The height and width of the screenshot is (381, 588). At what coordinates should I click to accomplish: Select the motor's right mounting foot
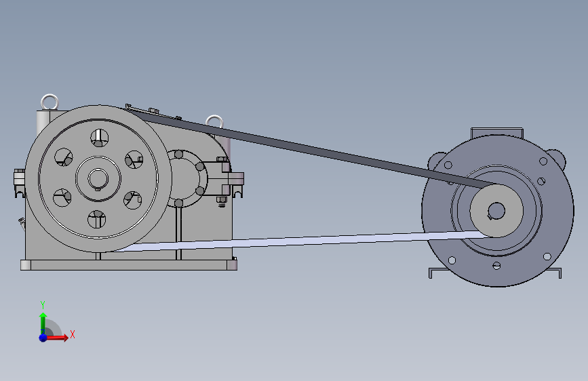tap(554, 273)
